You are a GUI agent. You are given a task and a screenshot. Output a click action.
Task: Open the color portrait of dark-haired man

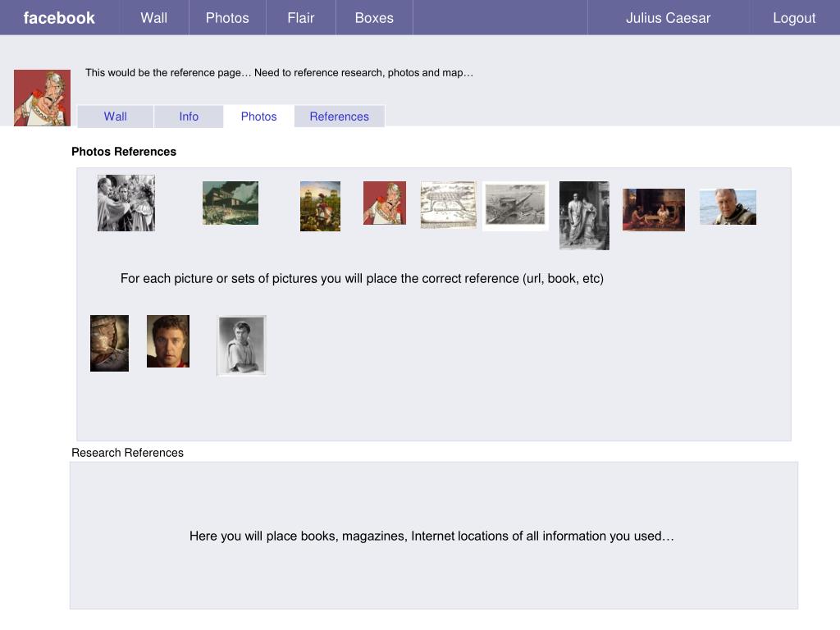[x=168, y=341]
